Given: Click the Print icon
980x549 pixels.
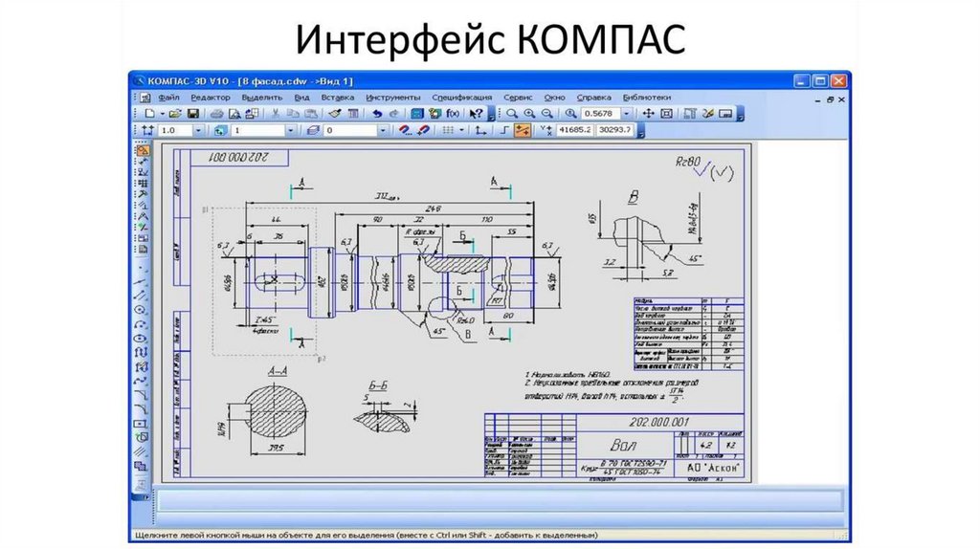Looking at the screenshot, I should [x=216, y=114].
